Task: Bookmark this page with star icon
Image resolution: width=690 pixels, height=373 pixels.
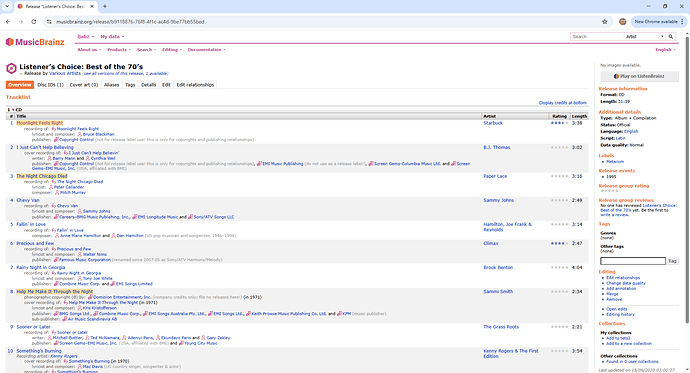Action: coord(605,22)
